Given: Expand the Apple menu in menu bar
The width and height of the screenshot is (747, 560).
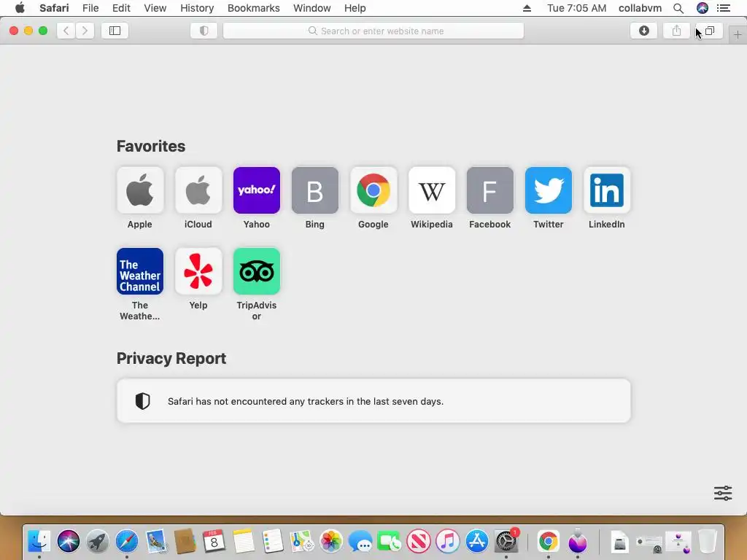Looking at the screenshot, I should pos(20,8).
